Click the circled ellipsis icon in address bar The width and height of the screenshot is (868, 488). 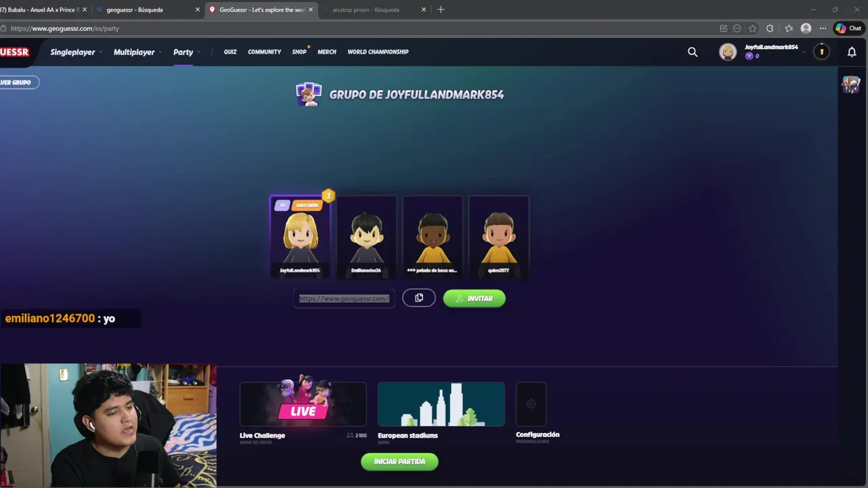point(737,28)
